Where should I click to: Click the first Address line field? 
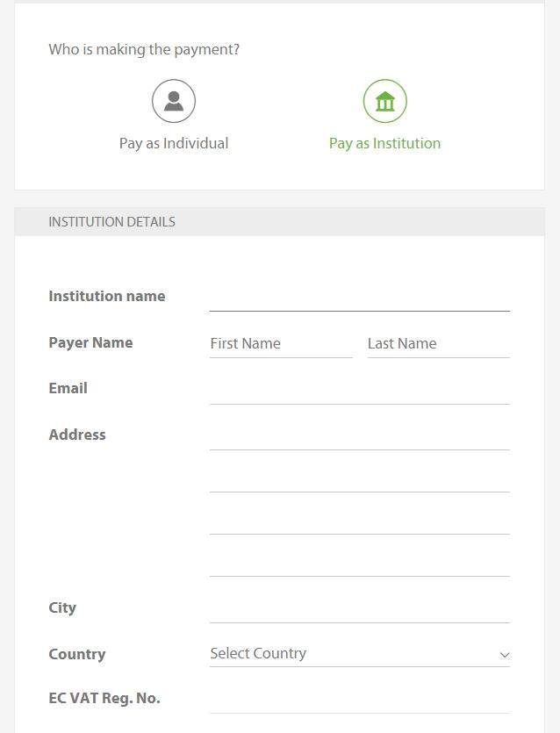coord(359,435)
